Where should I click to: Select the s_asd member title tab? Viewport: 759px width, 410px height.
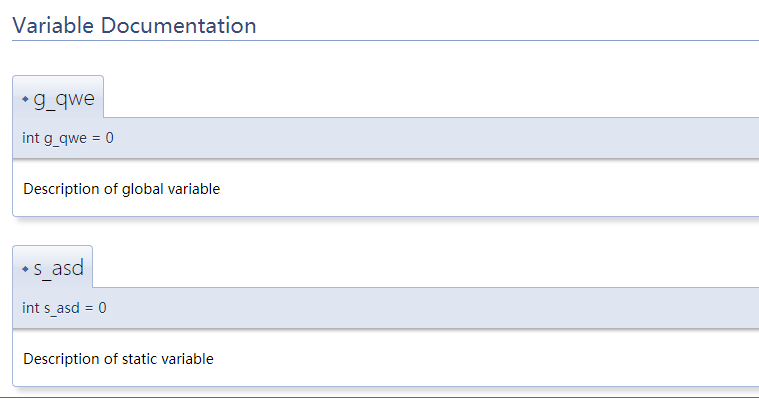click(53, 267)
